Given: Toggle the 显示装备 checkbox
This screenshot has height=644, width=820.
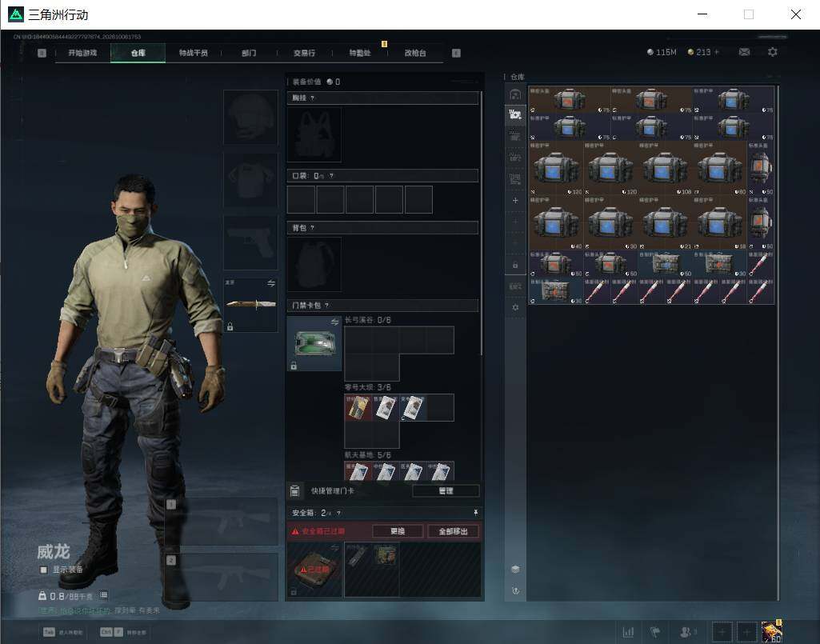Looking at the screenshot, I should pyautogui.click(x=44, y=570).
